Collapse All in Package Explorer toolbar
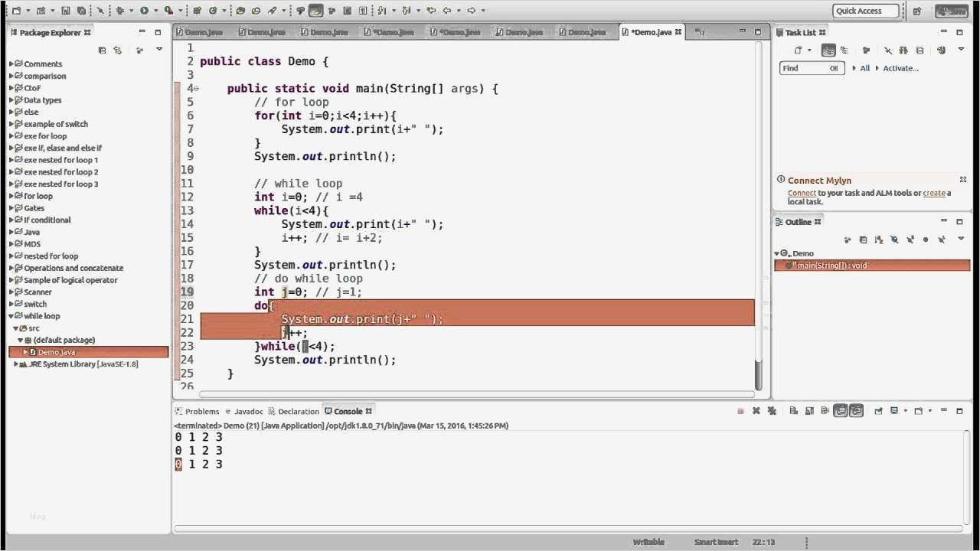980x551 pixels. click(102, 51)
